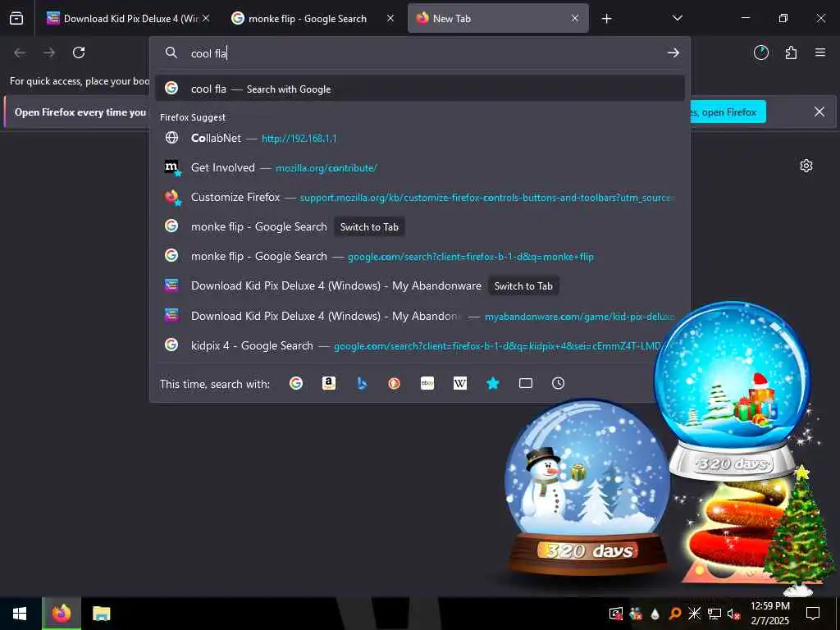Close the New Tab tab
Screen dimensions: 840x630
coord(575,18)
